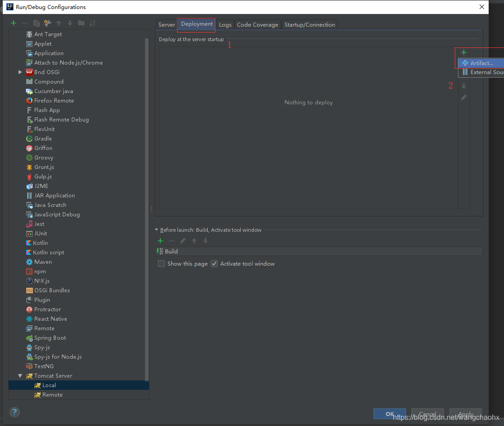The height and width of the screenshot is (426, 504).
Task: Toggle Show this page checkbox
Action: pyautogui.click(x=161, y=264)
